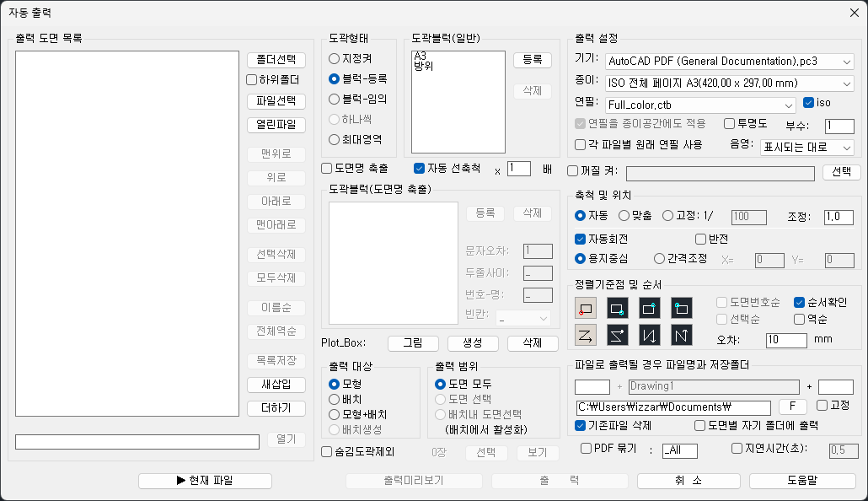Click the 폴더선택 button
Screen dimensions: 868x501
coord(276,60)
